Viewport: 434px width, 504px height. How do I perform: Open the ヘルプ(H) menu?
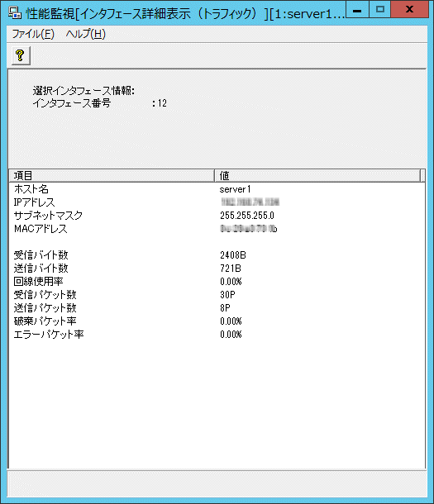tap(86, 34)
